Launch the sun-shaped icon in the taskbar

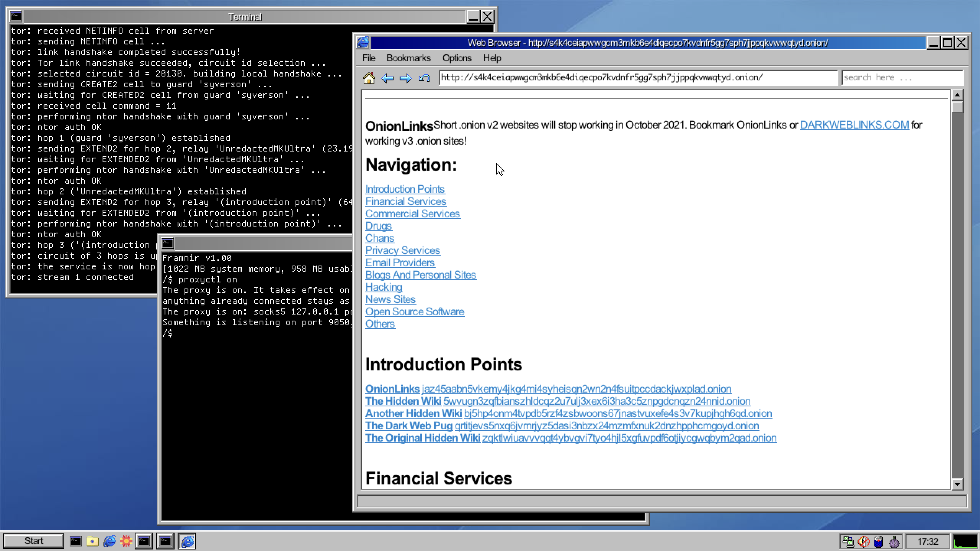click(x=126, y=541)
